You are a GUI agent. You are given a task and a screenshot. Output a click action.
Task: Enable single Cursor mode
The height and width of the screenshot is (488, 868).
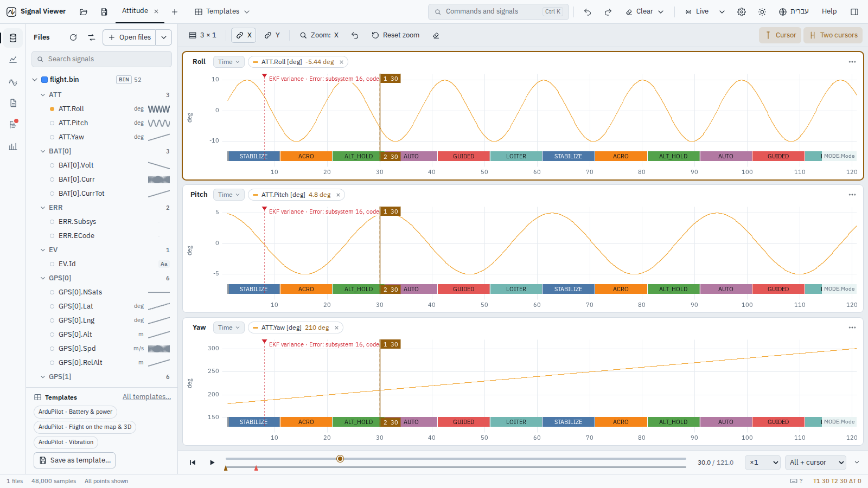tap(780, 35)
